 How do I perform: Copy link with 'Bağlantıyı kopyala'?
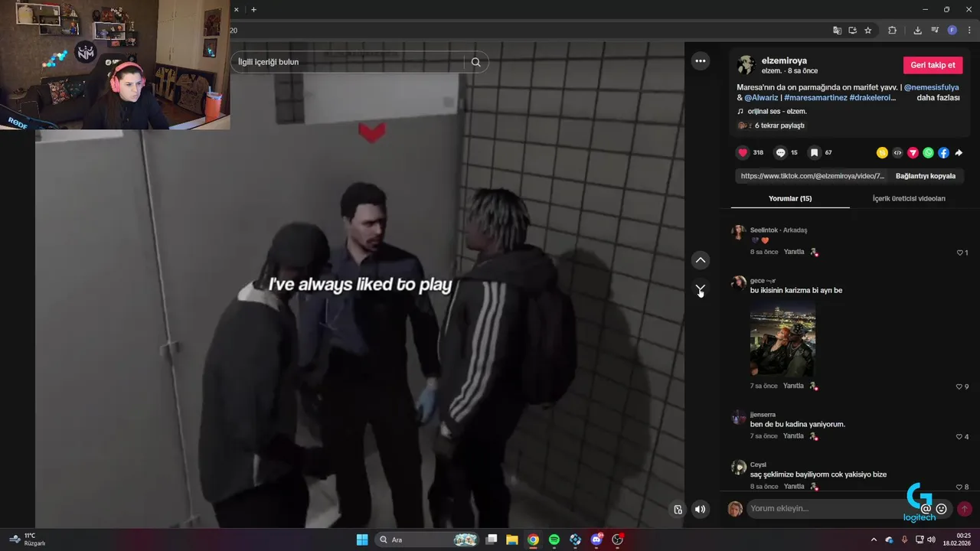pyautogui.click(x=925, y=176)
